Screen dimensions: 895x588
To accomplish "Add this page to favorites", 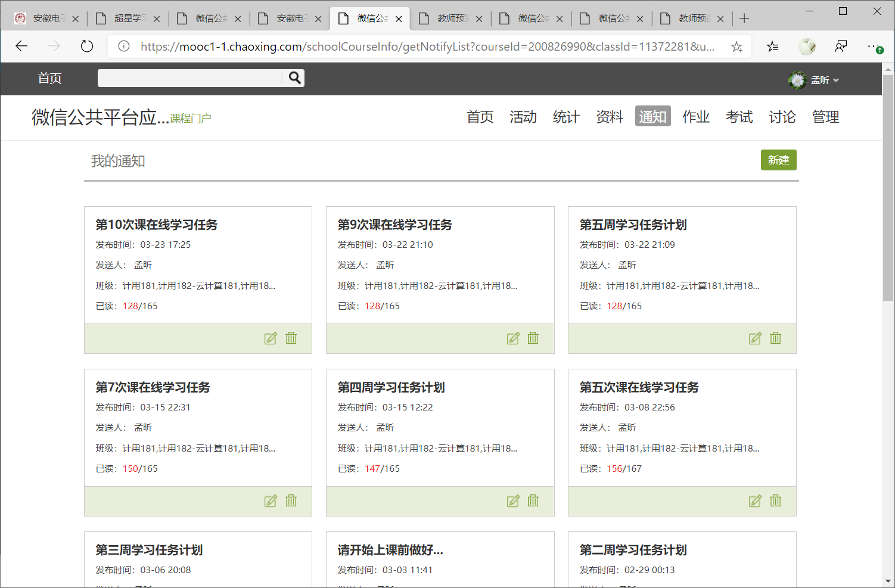I will pyautogui.click(x=736, y=46).
